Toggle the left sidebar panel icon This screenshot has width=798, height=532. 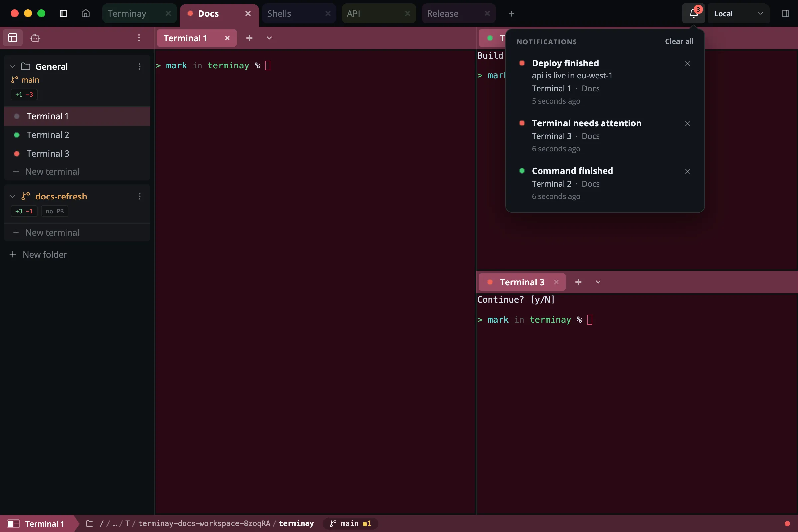tap(63, 13)
